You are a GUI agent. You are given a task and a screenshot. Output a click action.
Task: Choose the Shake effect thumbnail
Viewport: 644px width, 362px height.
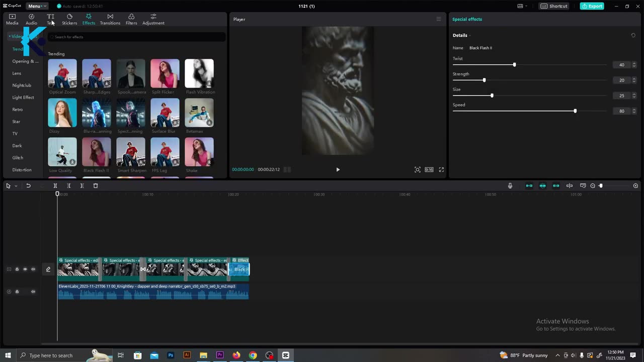pyautogui.click(x=199, y=152)
